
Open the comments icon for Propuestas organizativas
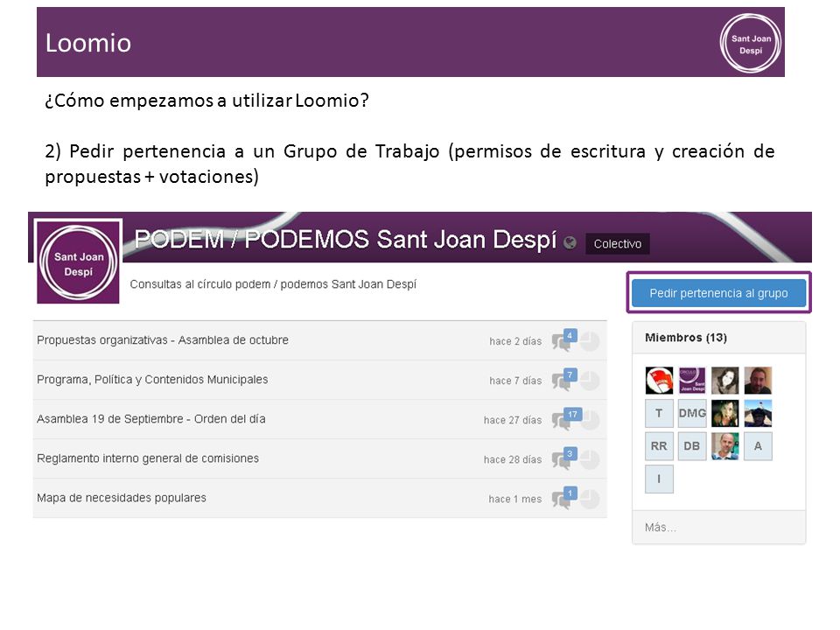(564, 340)
